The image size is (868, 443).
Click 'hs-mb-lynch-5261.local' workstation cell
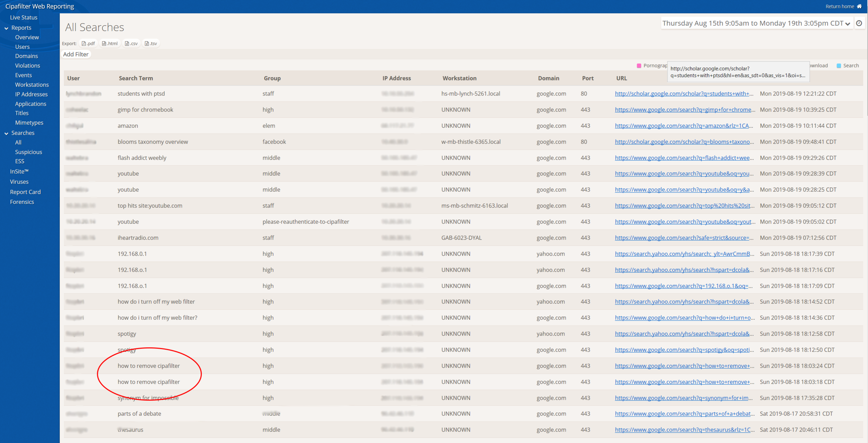pos(470,93)
